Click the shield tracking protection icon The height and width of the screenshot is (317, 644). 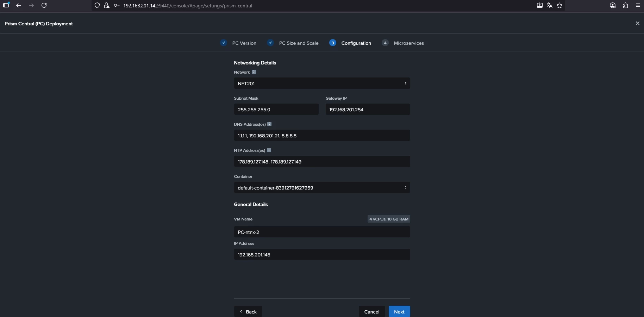(97, 5)
